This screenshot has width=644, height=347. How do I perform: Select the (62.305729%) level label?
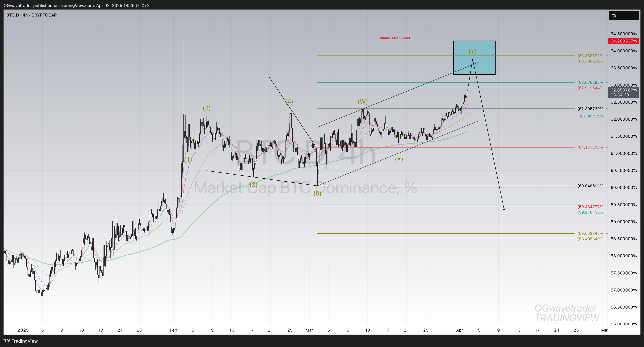[x=591, y=109]
